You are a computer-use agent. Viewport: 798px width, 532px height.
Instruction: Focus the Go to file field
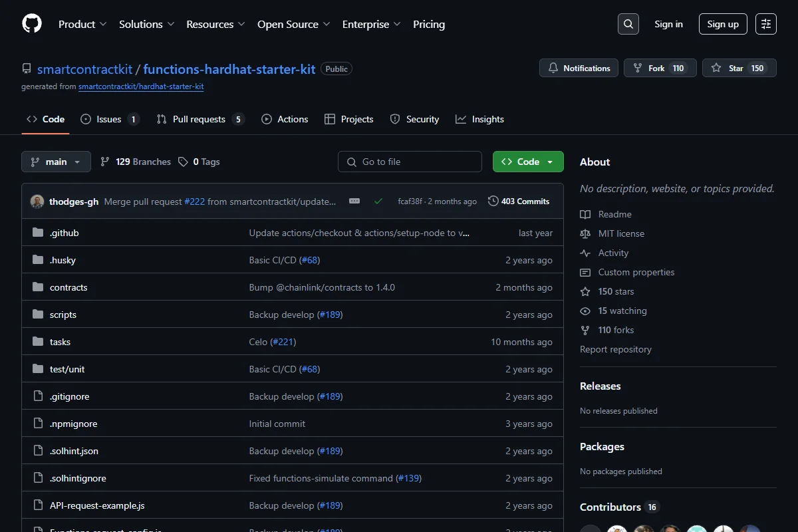[410, 162]
